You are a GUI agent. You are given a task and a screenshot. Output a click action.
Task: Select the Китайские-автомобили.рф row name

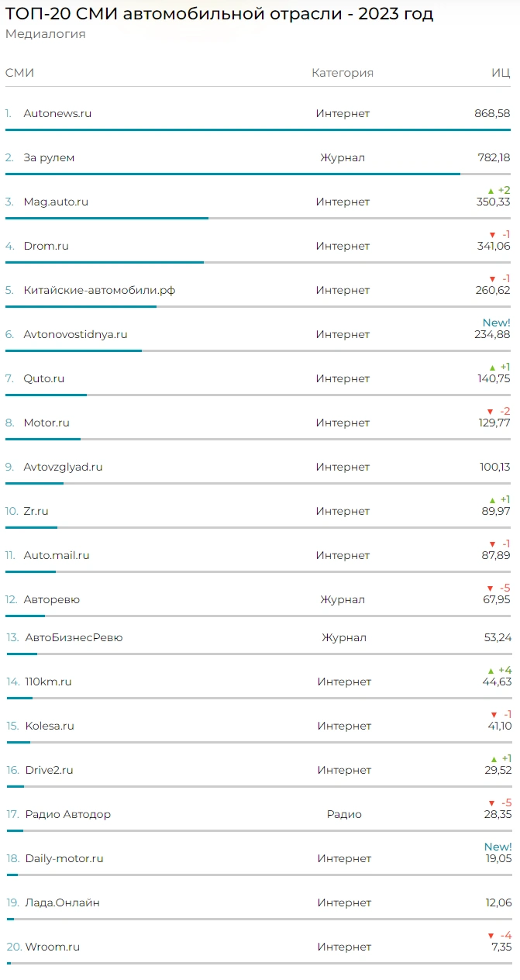[99, 290]
